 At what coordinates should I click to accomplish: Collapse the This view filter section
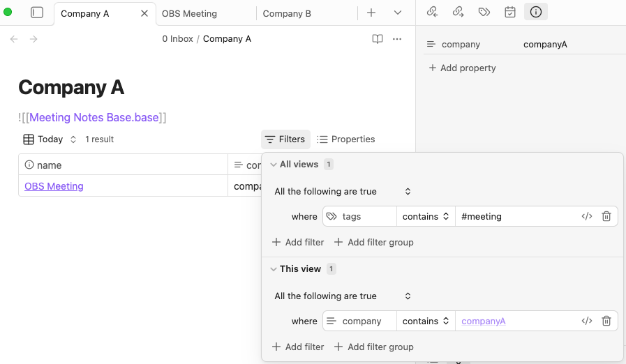click(x=274, y=269)
